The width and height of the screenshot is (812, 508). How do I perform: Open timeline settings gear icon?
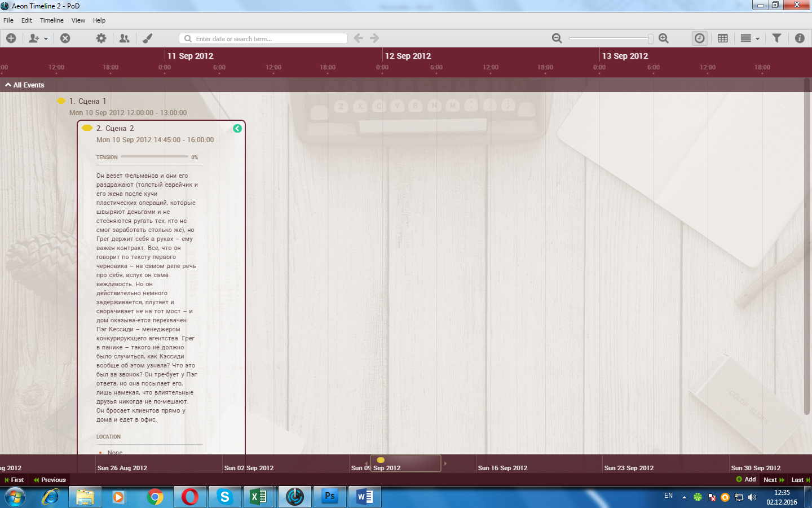pos(101,38)
